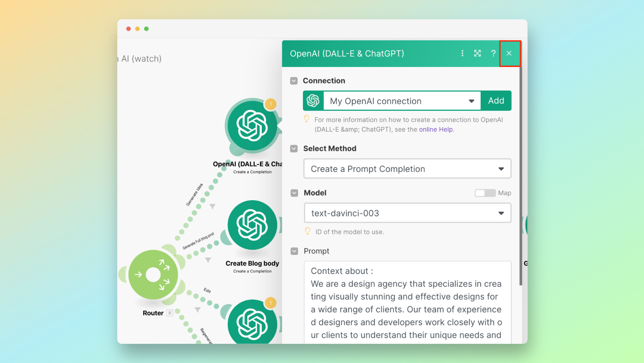This screenshot has width=644, height=363.
Task: Select the top OpenAI Create a Completion module
Action: click(252, 126)
